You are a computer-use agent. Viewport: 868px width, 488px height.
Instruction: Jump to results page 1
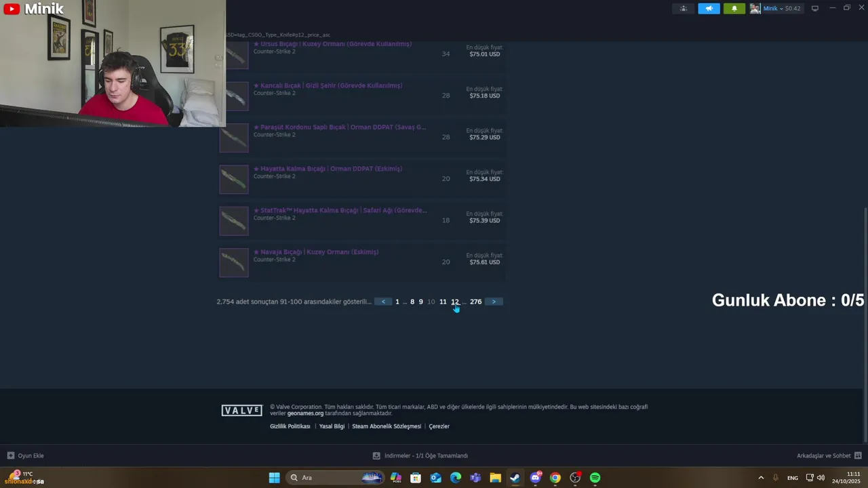[x=397, y=302]
